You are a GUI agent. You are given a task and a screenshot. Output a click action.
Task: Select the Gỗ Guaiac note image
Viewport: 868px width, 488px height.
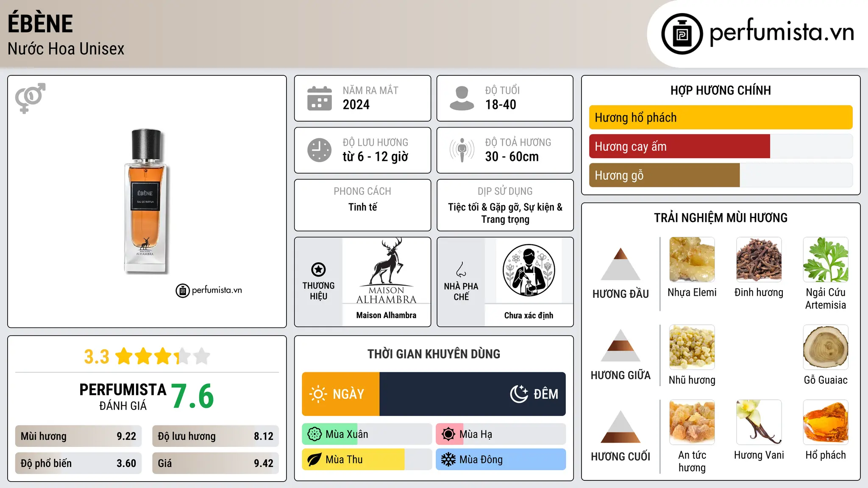coord(826,347)
